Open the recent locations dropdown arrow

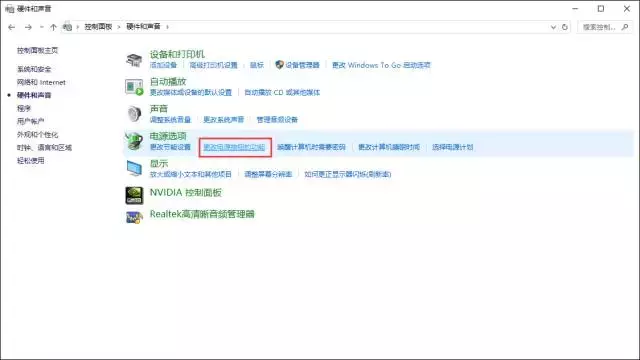pos(42,27)
